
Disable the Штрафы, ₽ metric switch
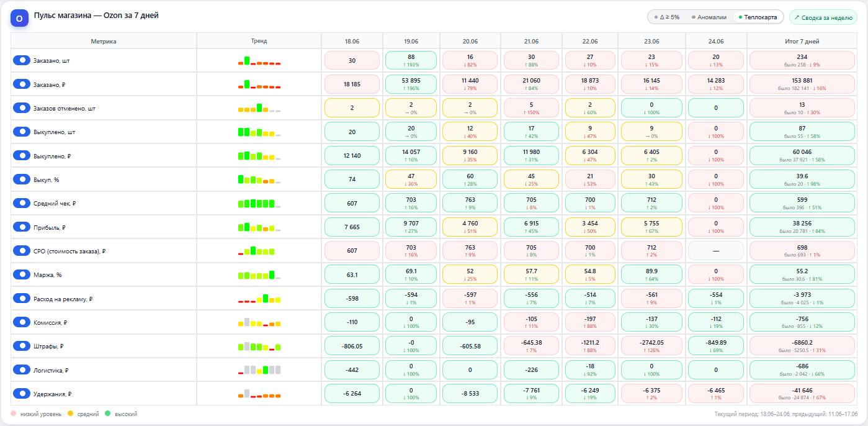coord(22,346)
